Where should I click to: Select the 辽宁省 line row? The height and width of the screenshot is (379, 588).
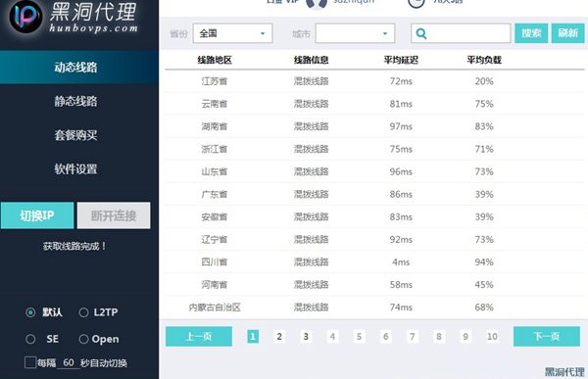tap(374, 239)
